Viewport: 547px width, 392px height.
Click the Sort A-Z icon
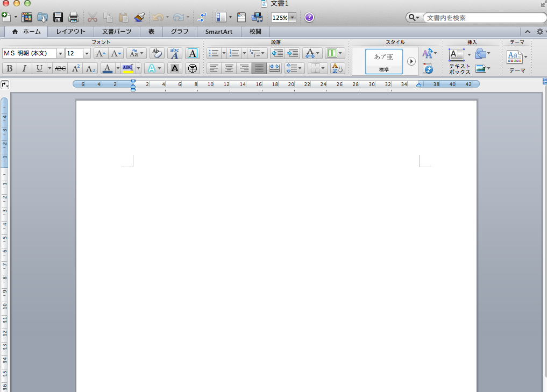tap(337, 68)
